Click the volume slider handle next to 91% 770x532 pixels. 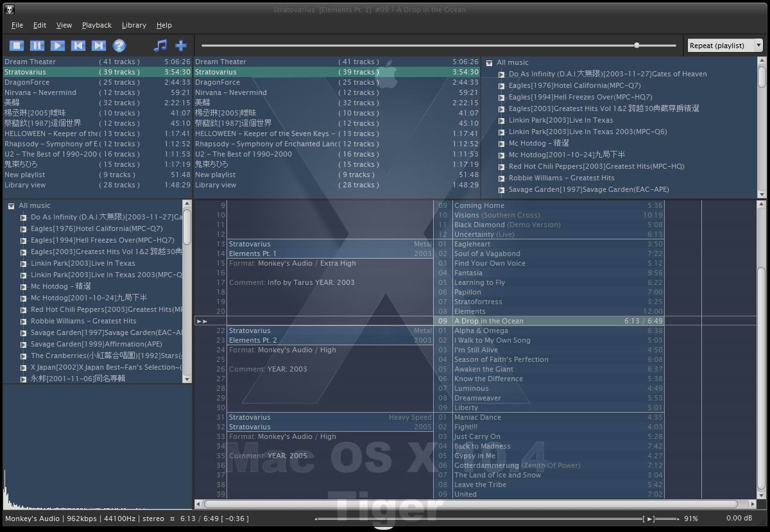(650, 519)
